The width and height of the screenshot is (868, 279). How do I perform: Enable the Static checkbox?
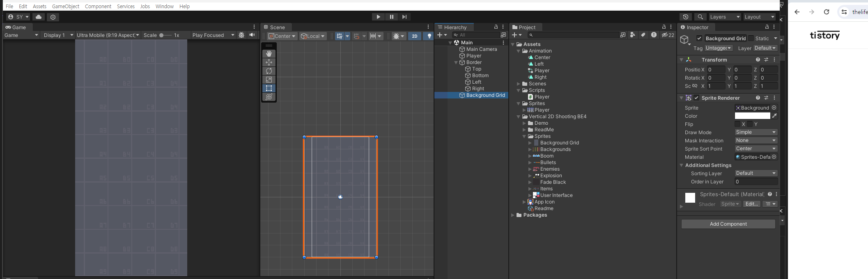751,39
